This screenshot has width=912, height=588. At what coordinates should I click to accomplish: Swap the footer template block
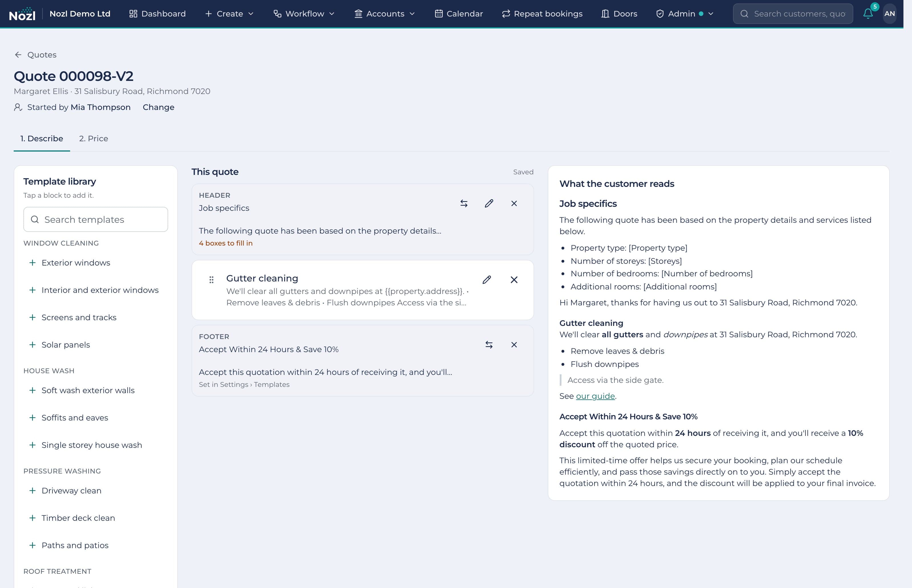pos(489,345)
